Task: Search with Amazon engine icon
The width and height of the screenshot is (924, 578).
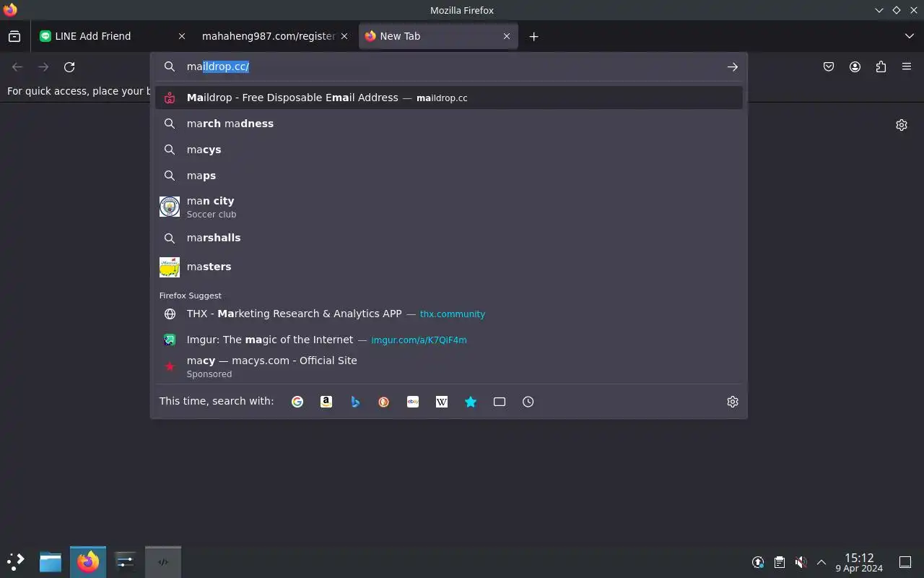Action: 326,402
